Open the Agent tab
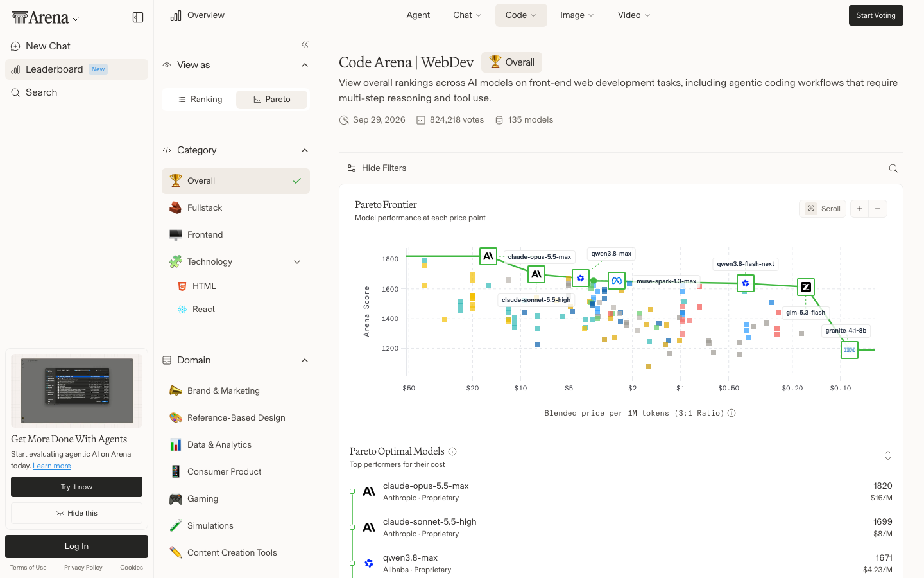 tap(418, 15)
